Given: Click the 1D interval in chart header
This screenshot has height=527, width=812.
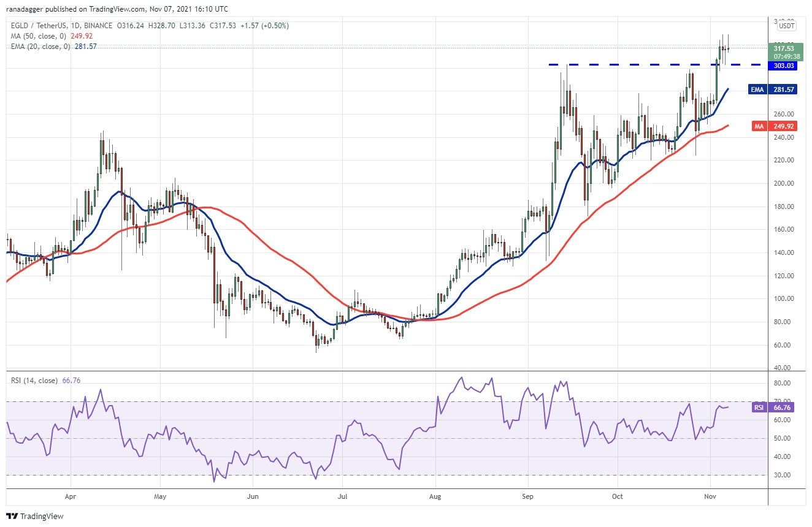Looking at the screenshot, I should tap(74, 26).
